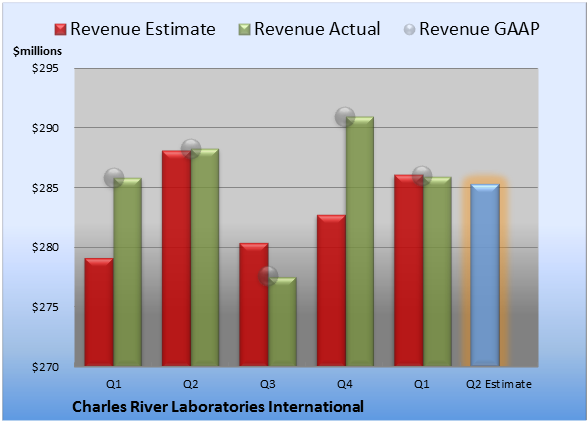Click the gray Revenue GAAP legend sphere

click(410, 29)
